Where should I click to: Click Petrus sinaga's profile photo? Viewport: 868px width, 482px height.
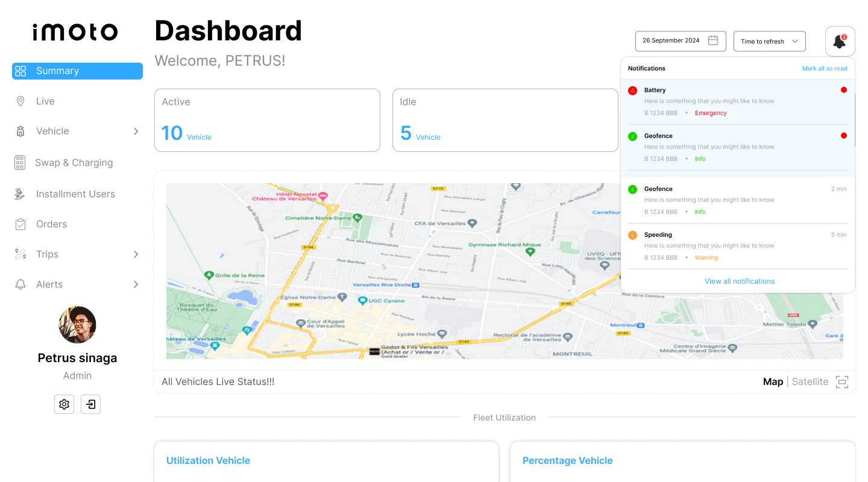click(77, 325)
